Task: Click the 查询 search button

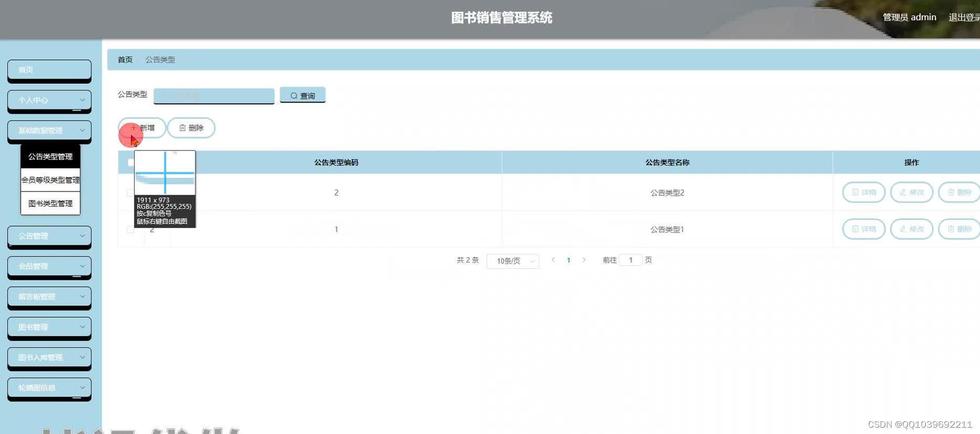Action: (303, 95)
